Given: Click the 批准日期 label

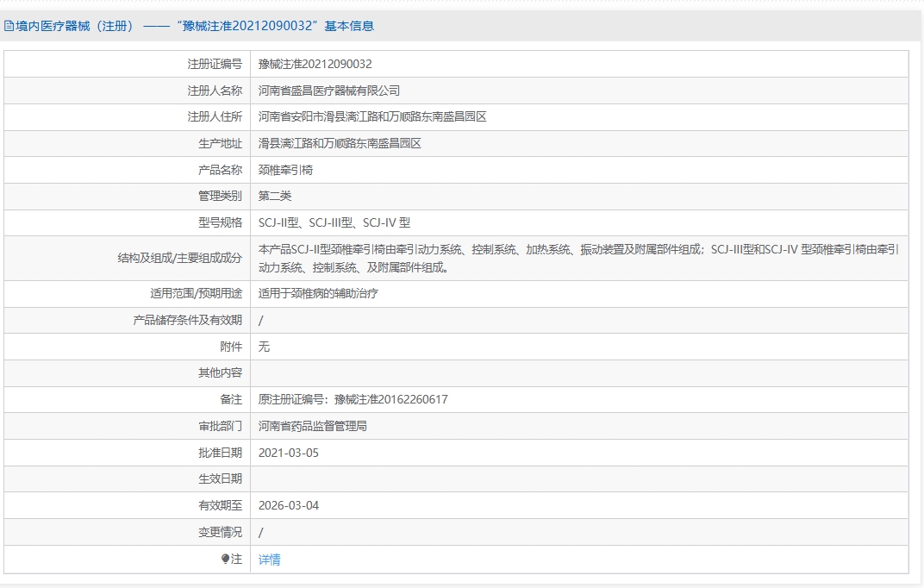Looking at the screenshot, I should tap(221, 454).
